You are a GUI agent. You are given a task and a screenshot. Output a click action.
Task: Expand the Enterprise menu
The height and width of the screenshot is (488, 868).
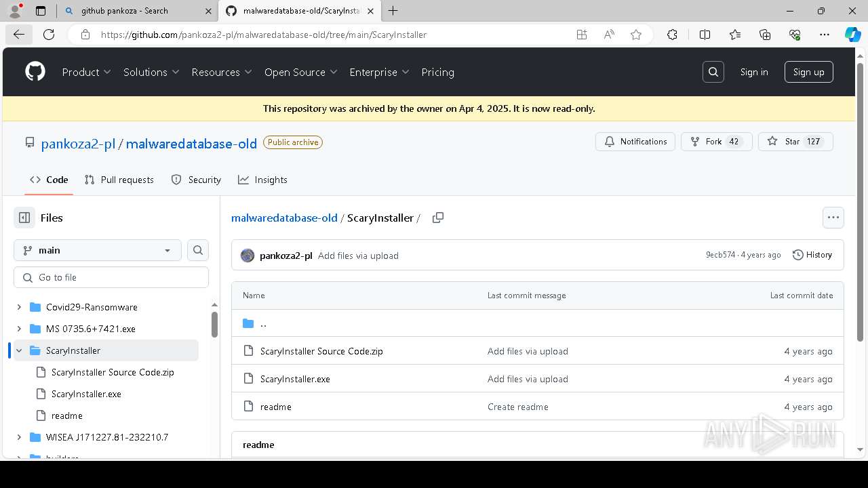[x=380, y=72]
